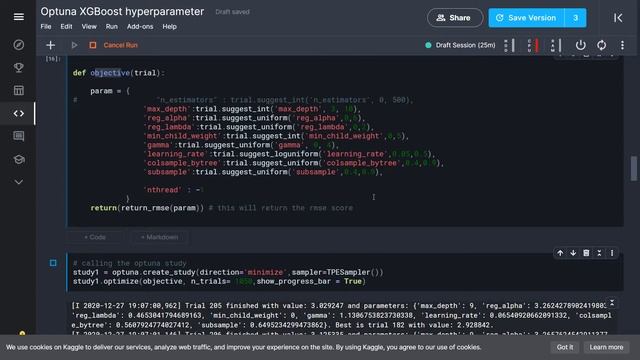Open Competitions trophy sidebar icon

[x=18, y=67]
